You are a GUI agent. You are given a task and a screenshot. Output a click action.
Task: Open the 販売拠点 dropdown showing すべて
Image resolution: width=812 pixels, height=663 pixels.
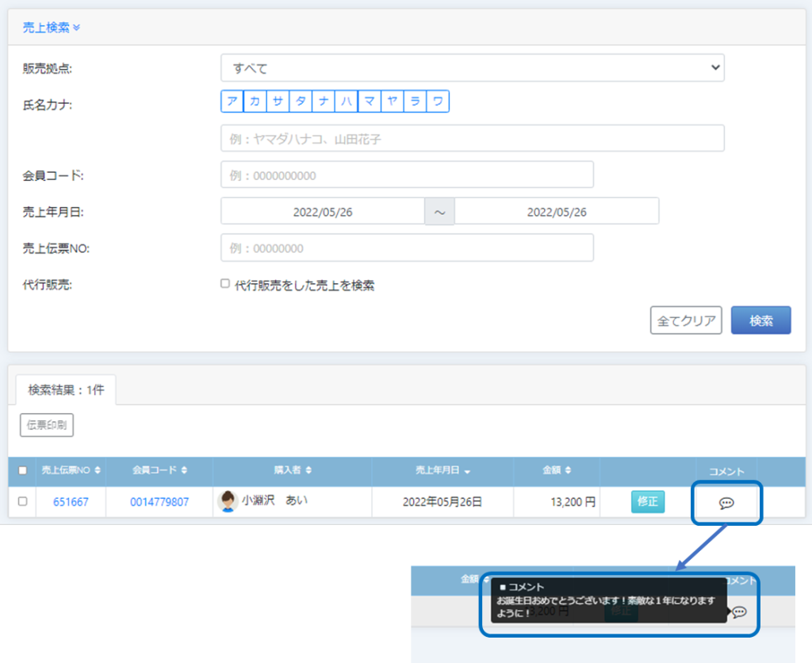click(x=473, y=68)
